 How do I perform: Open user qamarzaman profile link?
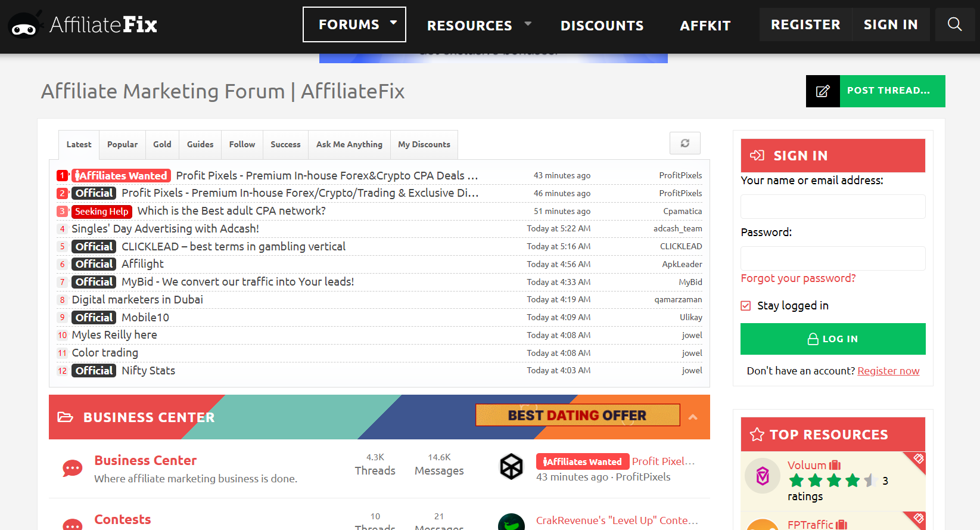pos(678,300)
